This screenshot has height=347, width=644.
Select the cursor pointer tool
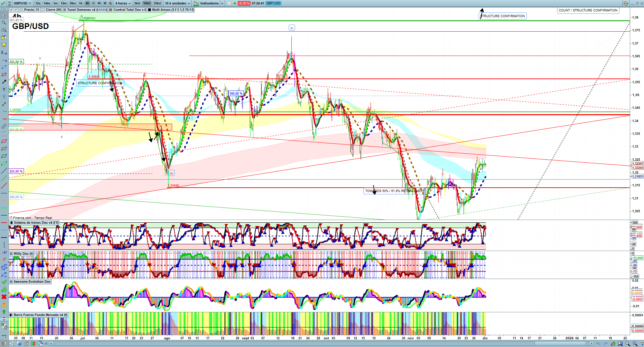4,15
